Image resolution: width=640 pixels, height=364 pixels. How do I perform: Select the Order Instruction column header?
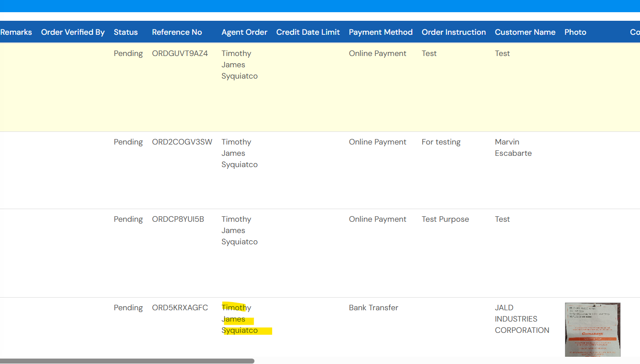453,32
